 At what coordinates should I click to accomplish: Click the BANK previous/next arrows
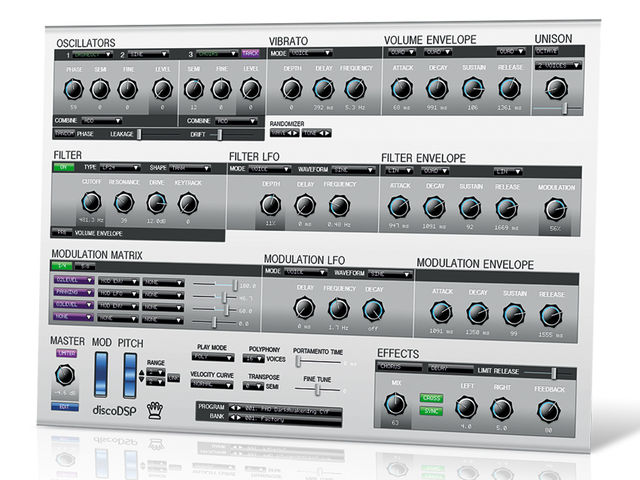[x=236, y=418]
